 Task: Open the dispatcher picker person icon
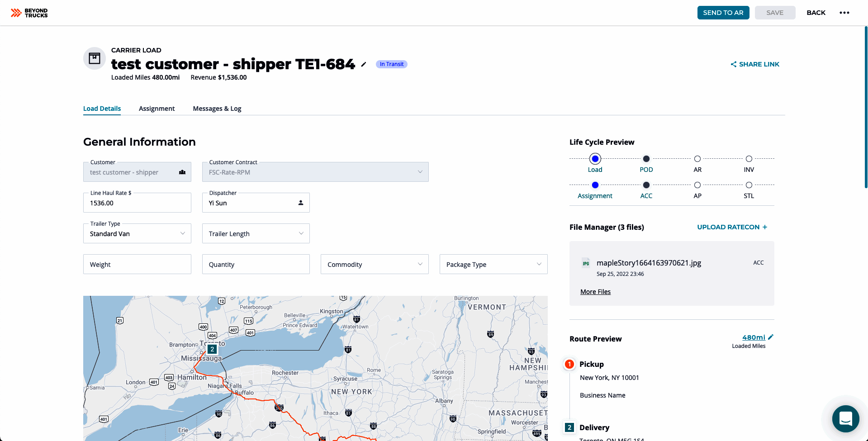click(300, 203)
